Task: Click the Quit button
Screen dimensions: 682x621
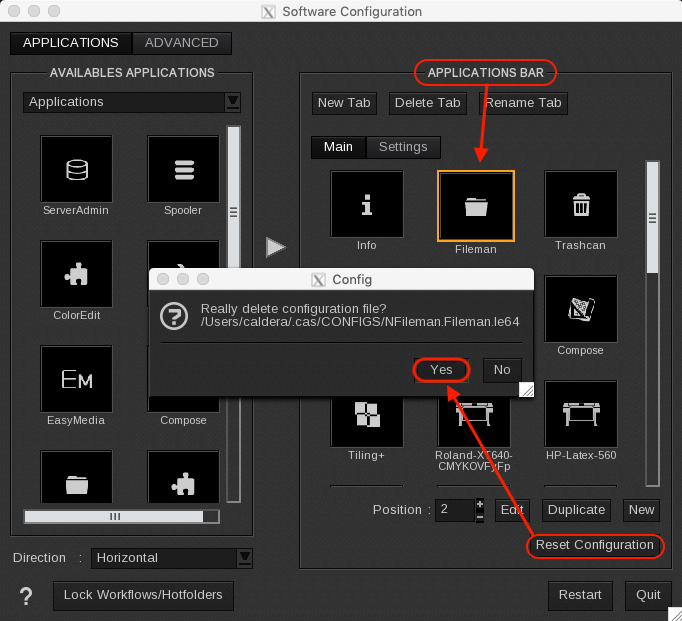Action: tap(648, 595)
